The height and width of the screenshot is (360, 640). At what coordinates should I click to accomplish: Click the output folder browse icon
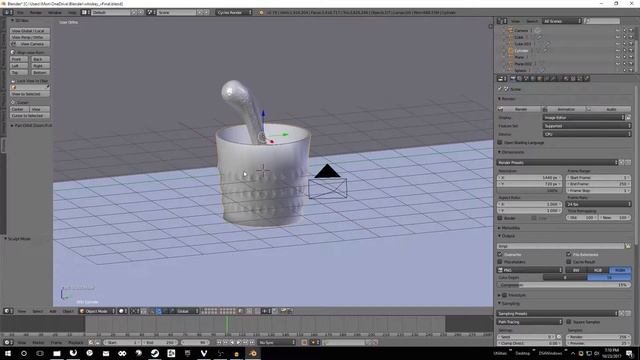(628, 246)
